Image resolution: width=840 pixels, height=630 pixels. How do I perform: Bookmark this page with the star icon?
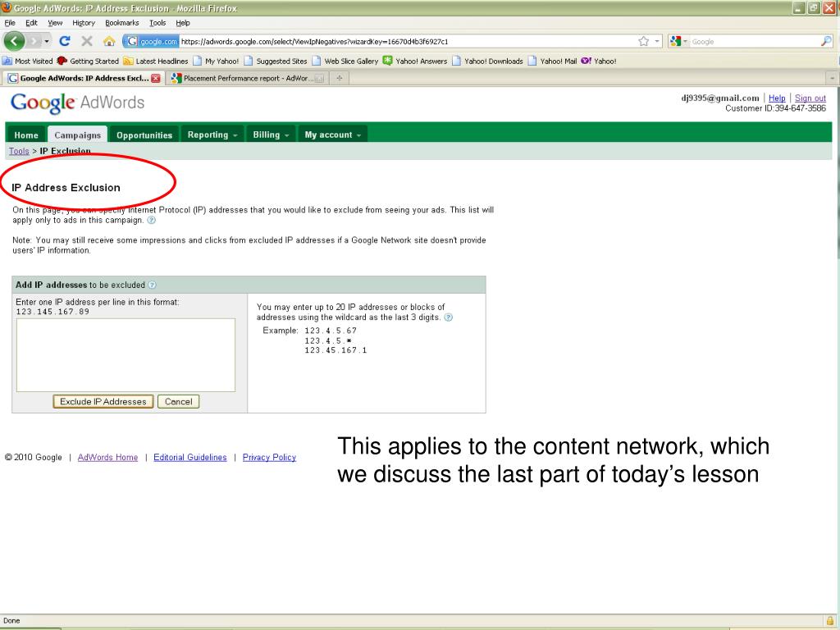(643, 41)
